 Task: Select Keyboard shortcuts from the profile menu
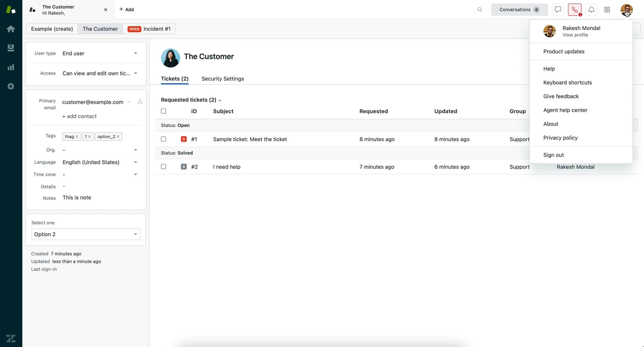pyautogui.click(x=567, y=82)
